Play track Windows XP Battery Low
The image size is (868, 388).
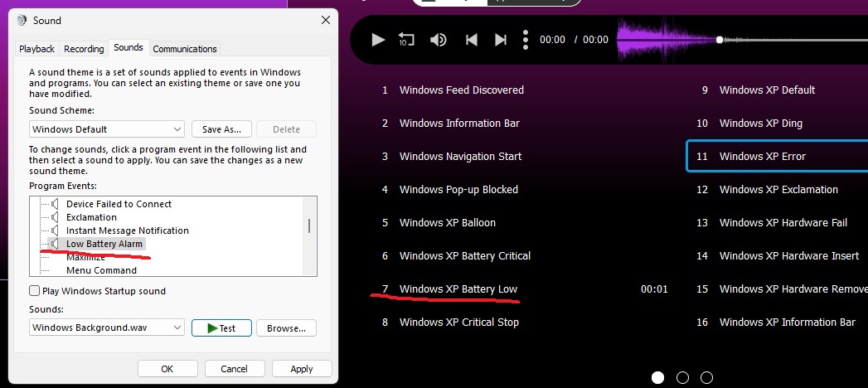click(458, 289)
